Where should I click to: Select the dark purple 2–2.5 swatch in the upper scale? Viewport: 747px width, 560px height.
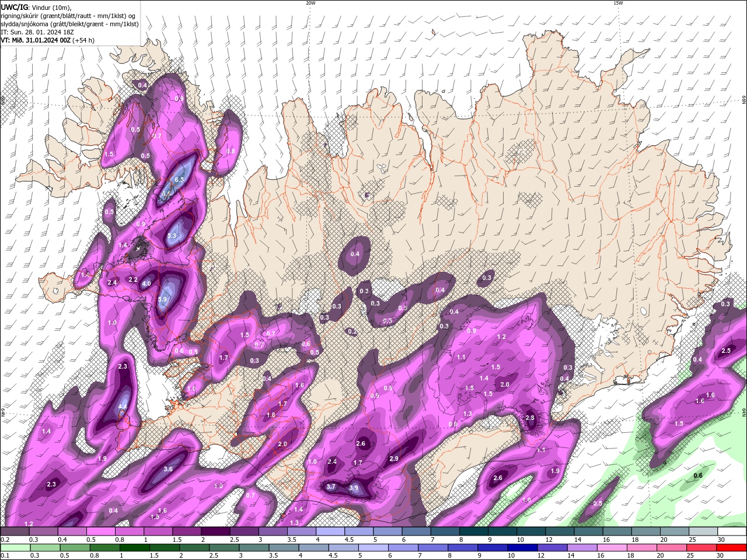[215, 531]
